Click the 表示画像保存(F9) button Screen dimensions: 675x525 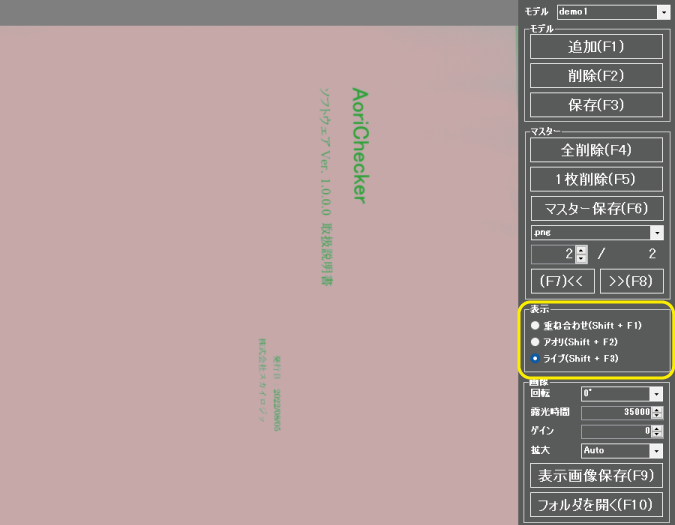(596, 476)
